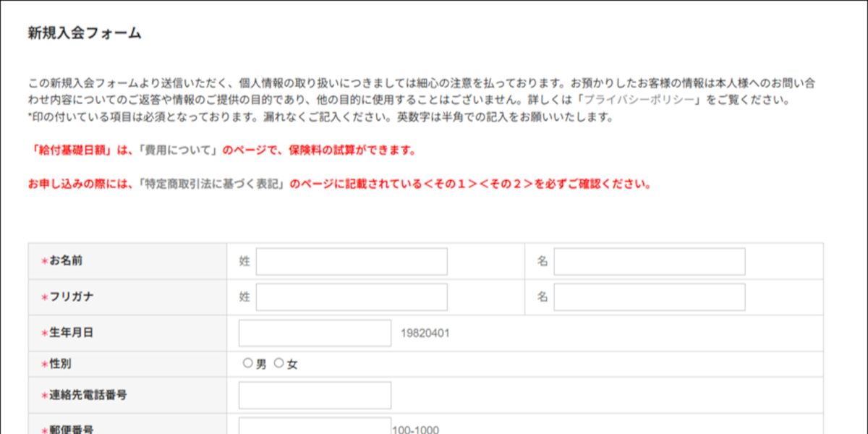
Task: Click the 新規入会フォーム page heading
Action: pos(85,33)
